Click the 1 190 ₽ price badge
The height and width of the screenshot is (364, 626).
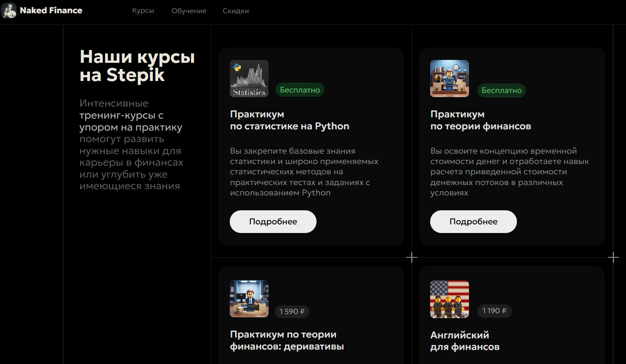pyautogui.click(x=494, y=311)
